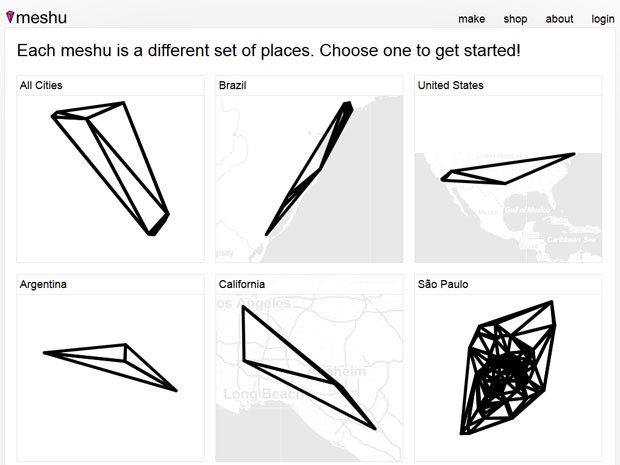Click the California title label

click(x=243, y=285)
